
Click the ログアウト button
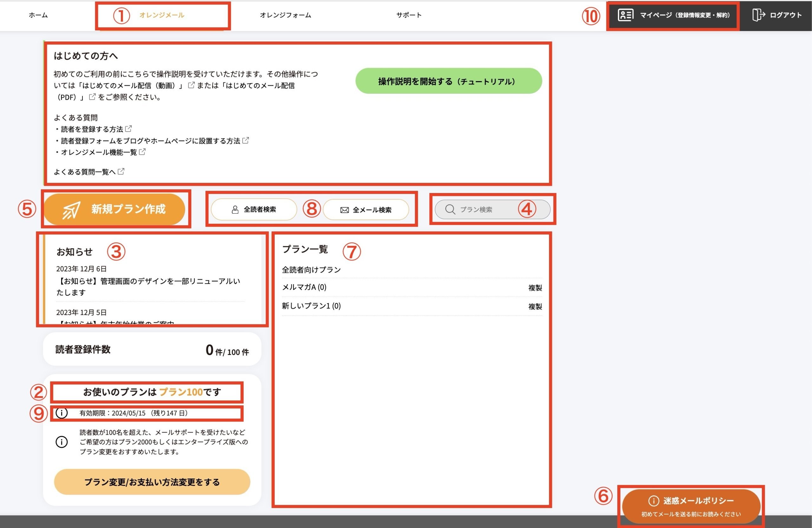click(777, 15)
